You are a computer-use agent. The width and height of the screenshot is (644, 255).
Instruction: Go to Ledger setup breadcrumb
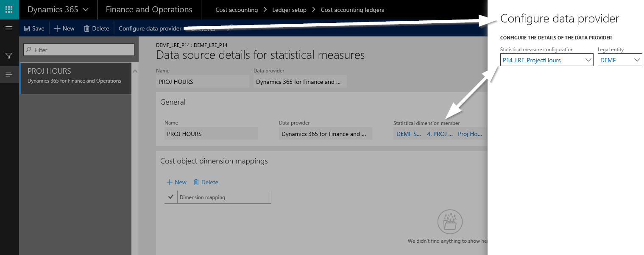(289, 10)
